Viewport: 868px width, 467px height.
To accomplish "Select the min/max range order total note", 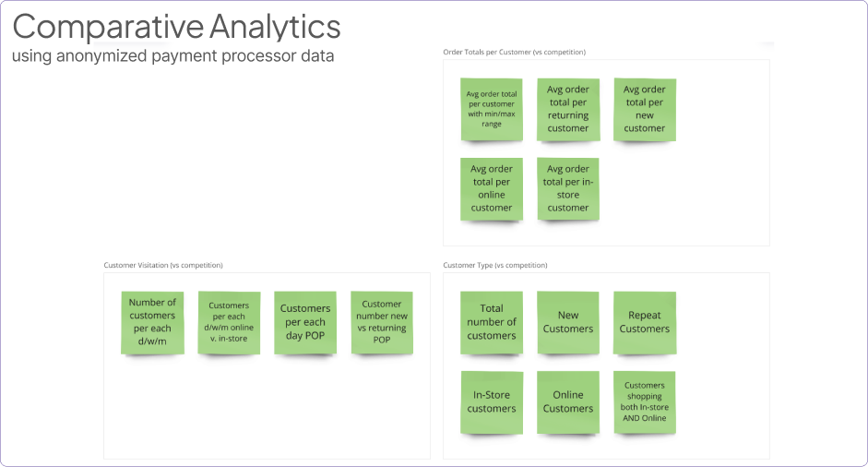I will pyautogui.click(x=492, y=109).
